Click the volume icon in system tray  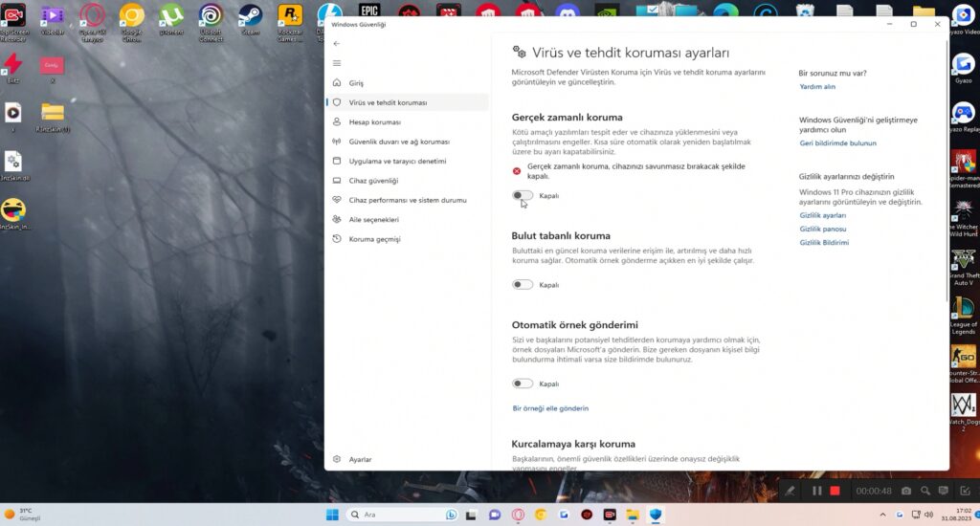point(928,515)
